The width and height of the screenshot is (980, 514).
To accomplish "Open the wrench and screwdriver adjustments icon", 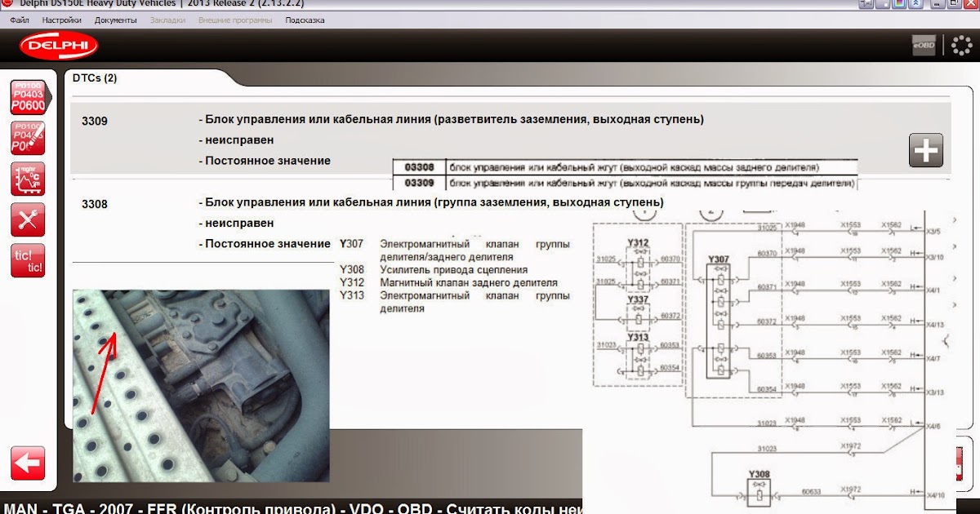I will [27, 219].
